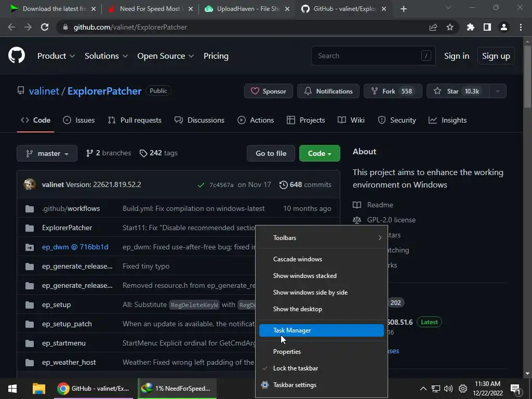Click the browser address bar URL
532x399 pixels.
coord(130,27)
